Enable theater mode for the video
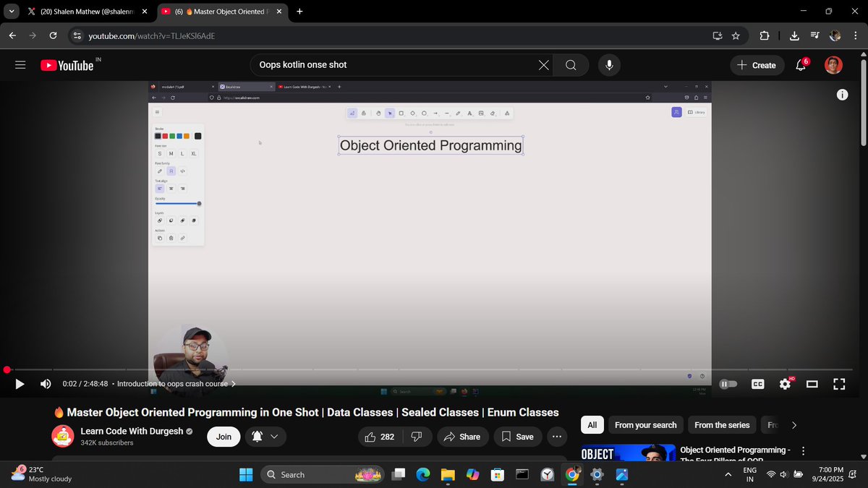Screen dimensions: 868x488 (x=812, y=384)
